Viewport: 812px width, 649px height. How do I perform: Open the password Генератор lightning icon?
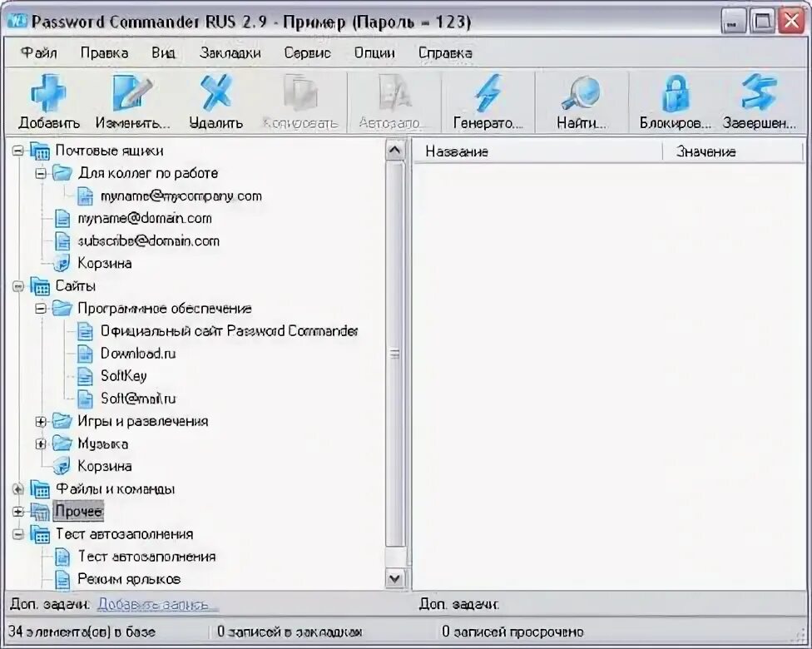[488, 92]
